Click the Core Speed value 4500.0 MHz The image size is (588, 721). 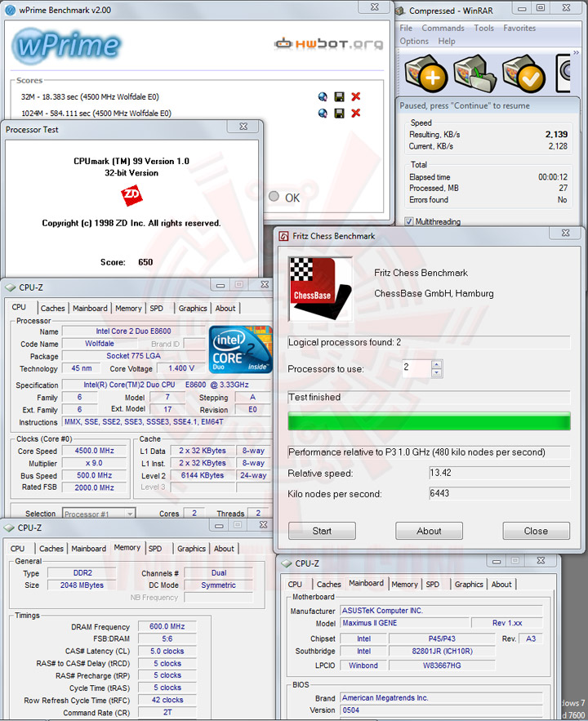[94, 451]
